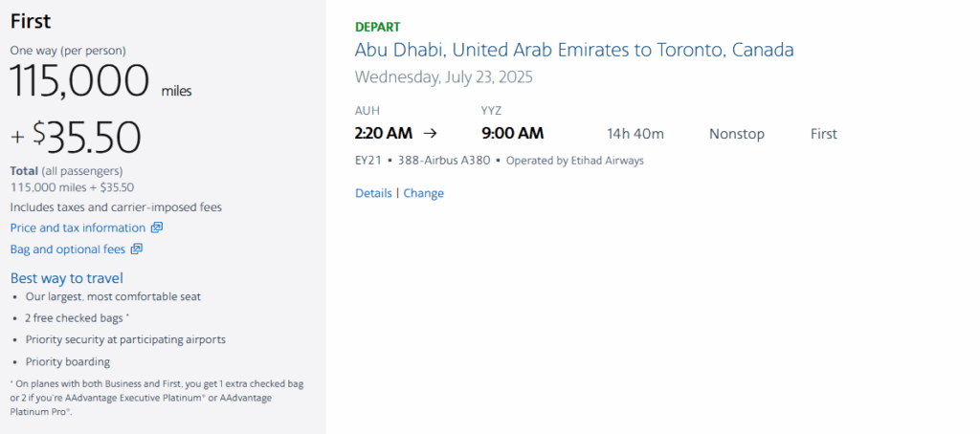Click the arrow between departure and arrival times

[430, 134]
